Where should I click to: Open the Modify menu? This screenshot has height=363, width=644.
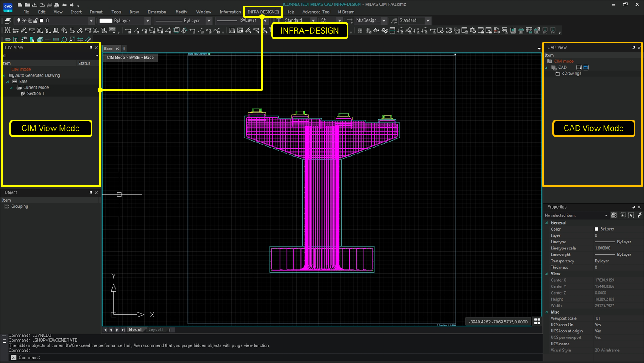[x=181, y=12]
